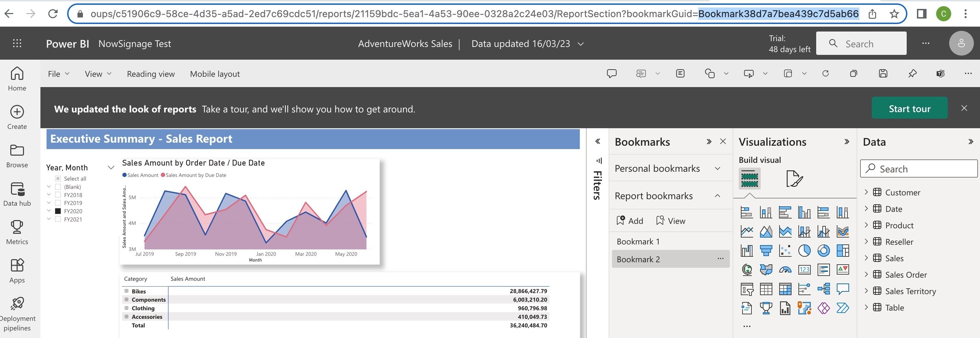Collapse the Report bookmarks section

tap(718, 196)
